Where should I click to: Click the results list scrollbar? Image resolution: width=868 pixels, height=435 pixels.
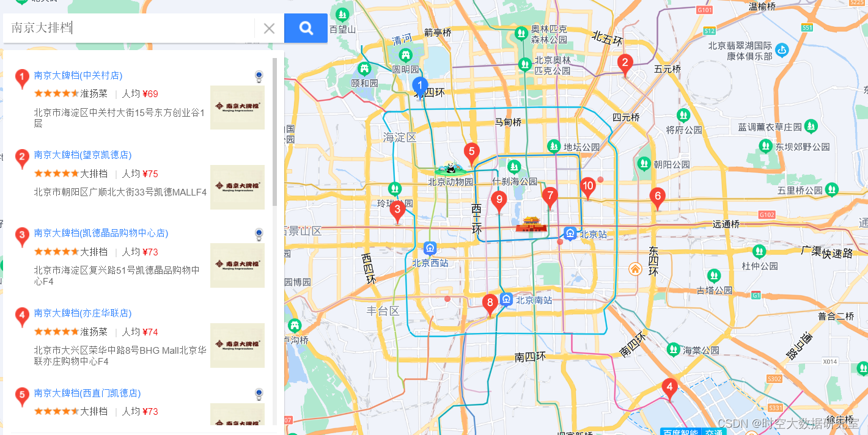(x=275, y=131)
